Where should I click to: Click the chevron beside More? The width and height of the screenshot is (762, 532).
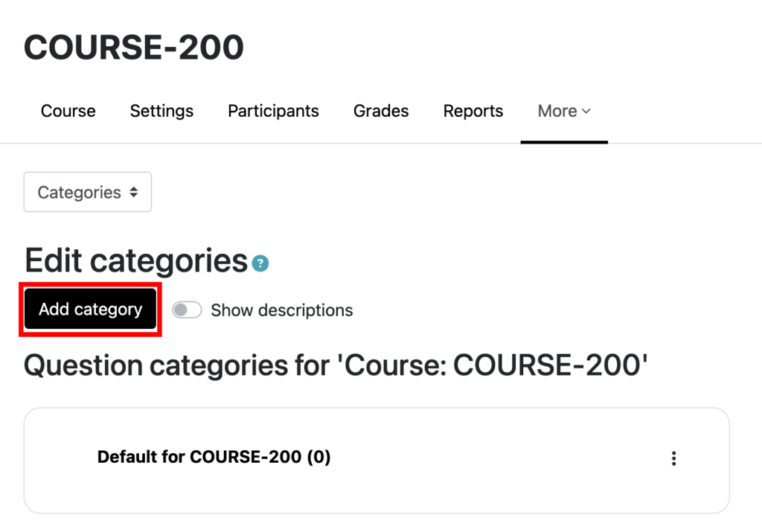586,111
